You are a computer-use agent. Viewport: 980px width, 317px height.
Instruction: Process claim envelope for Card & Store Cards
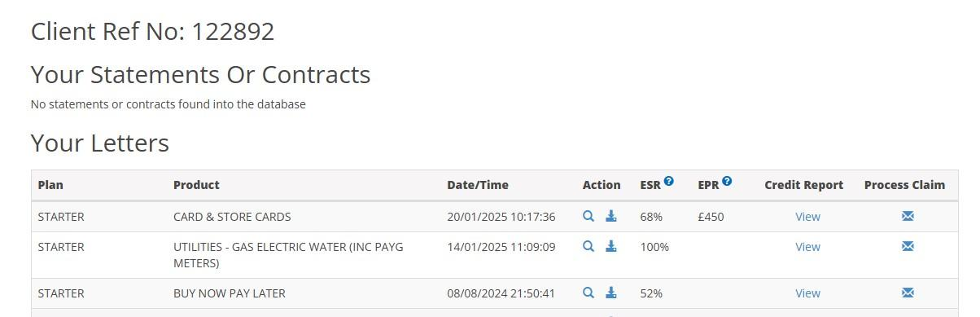point(908,216)
